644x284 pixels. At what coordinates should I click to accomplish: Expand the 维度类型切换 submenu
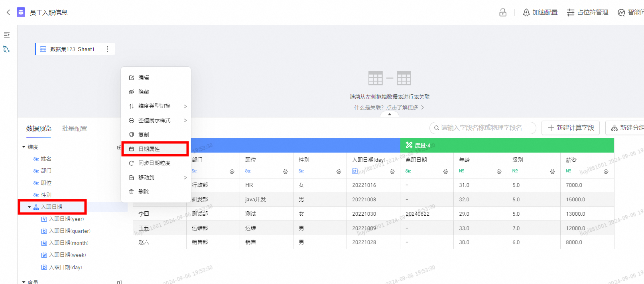click(x=185, y=106)
